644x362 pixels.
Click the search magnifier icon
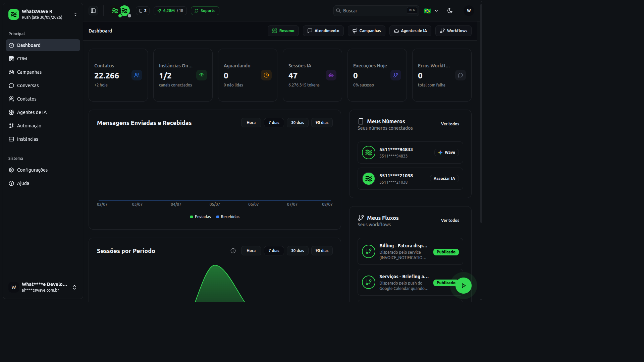click(x=338, y=11)
